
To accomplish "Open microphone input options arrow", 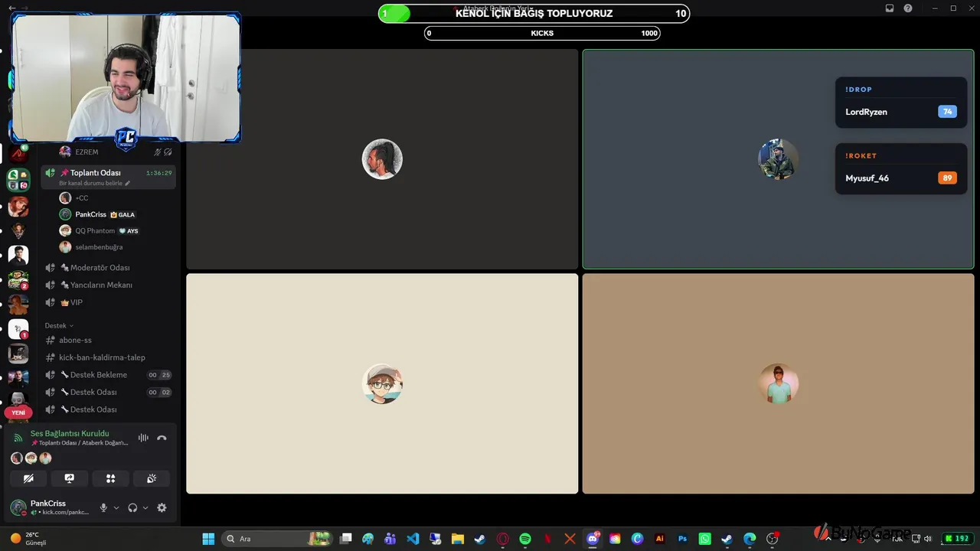I will 116,507.
